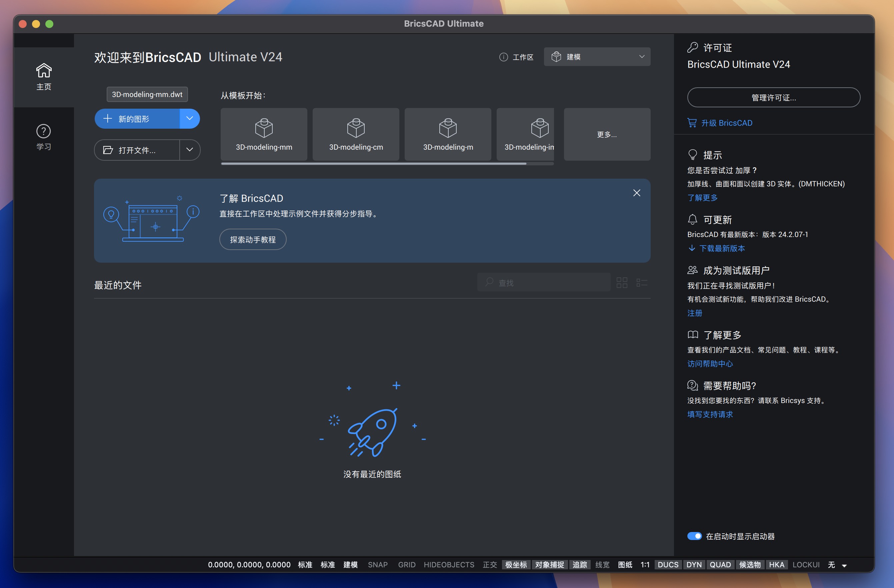
Task: Toggle LOCKUI in the status bar
Action: [806, 564]
